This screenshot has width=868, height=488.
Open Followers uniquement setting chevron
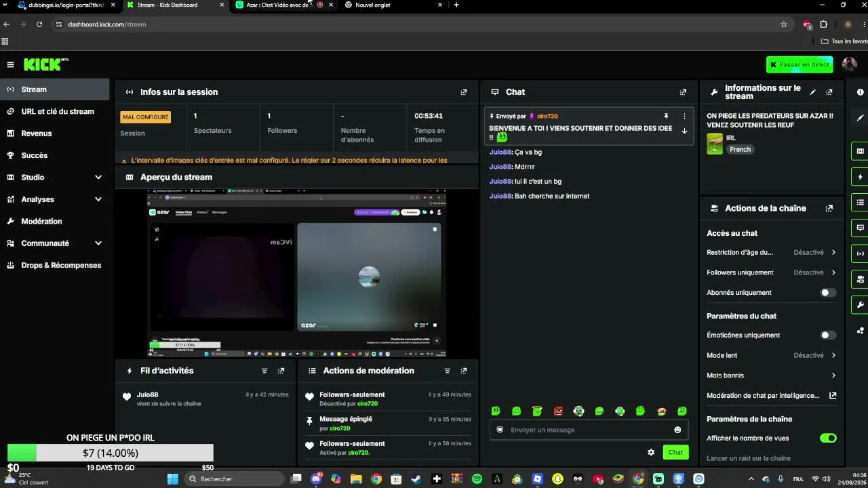tap(833, 272)
